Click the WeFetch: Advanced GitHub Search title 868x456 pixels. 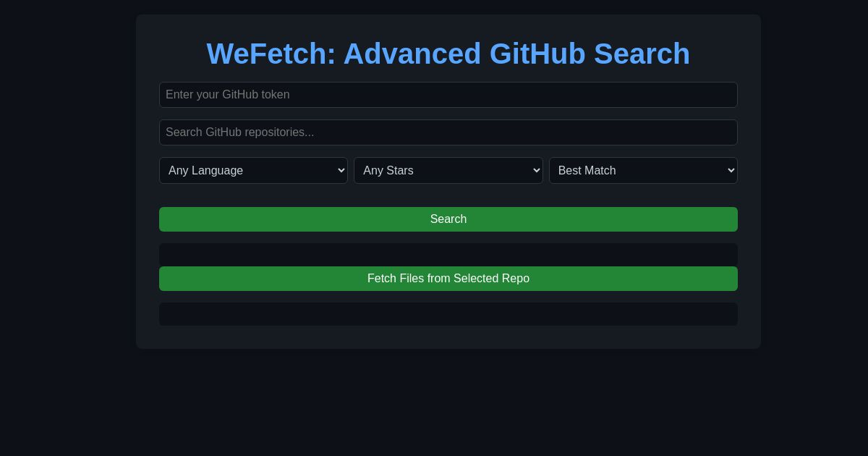(x=448, y=54)
